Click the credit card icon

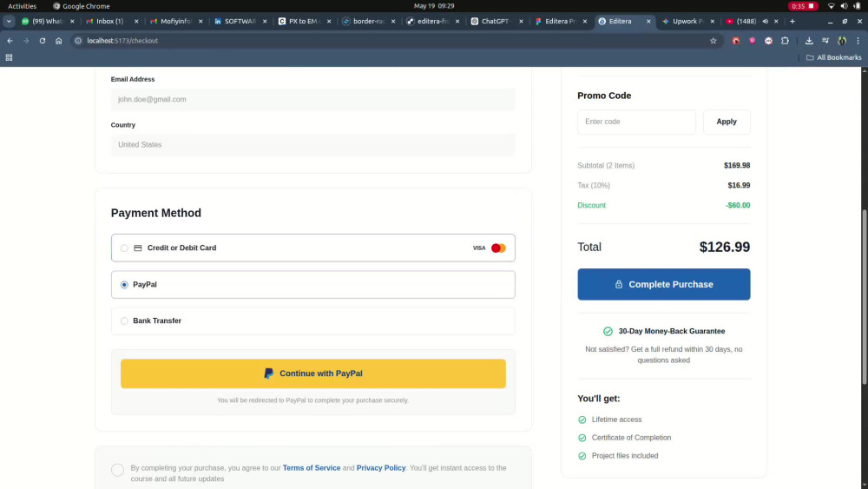138,248
